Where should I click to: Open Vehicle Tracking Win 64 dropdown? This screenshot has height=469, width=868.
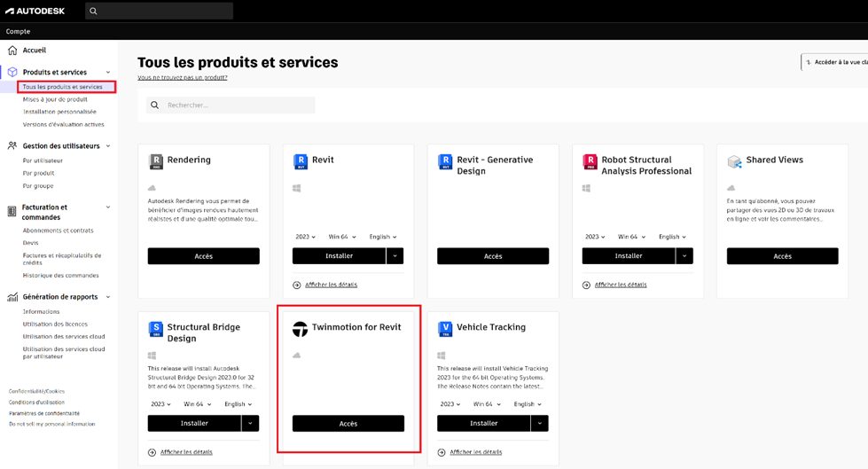[487, 404]
